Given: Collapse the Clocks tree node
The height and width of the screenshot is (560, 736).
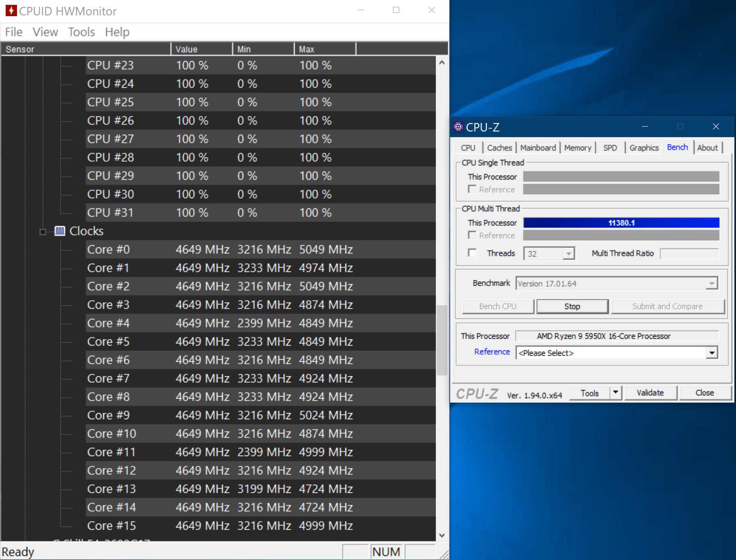Looking at the screenshot, I should coord(43,231).
